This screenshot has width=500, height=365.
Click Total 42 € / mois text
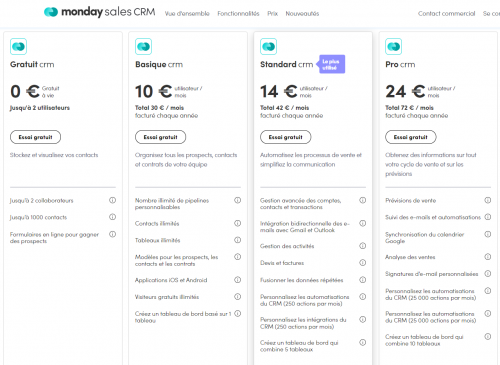[x=284, y=108]
